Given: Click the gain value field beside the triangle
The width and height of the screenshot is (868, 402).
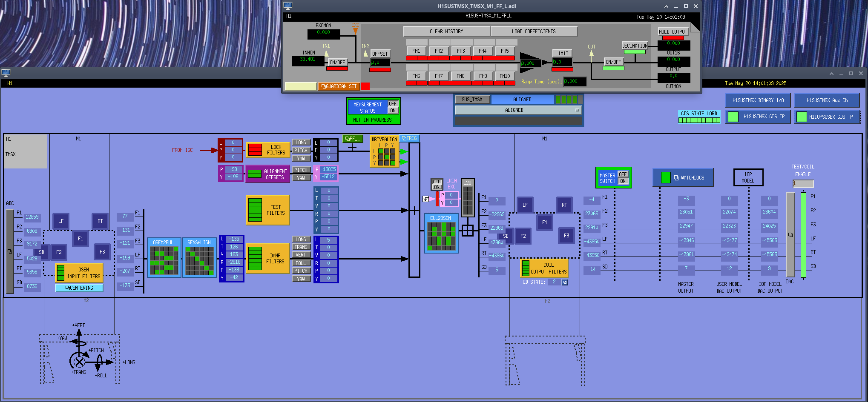Looking at the screenshot, I should 531,63.
